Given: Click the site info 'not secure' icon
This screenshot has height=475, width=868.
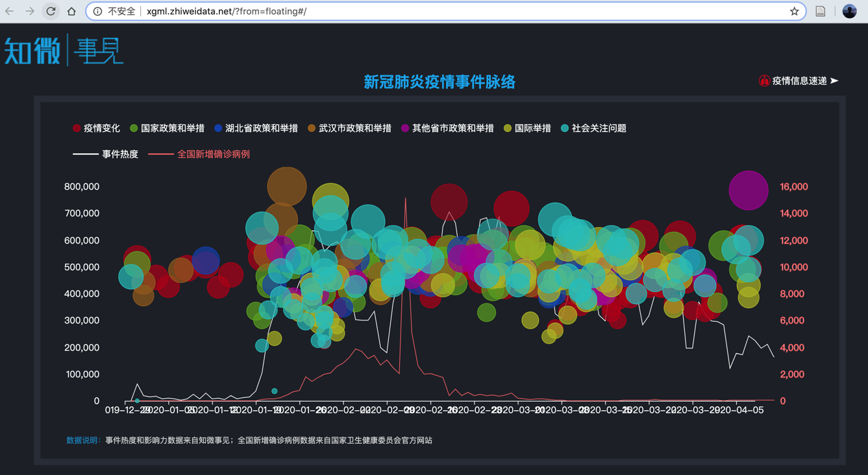Looking at the screenshot, I should pos(97,11).
